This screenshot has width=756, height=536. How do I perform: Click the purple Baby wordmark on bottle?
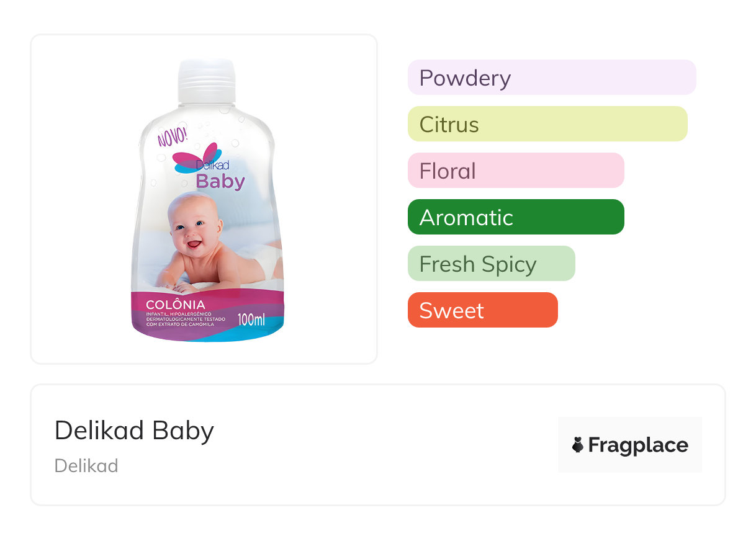tap(220, 182)
